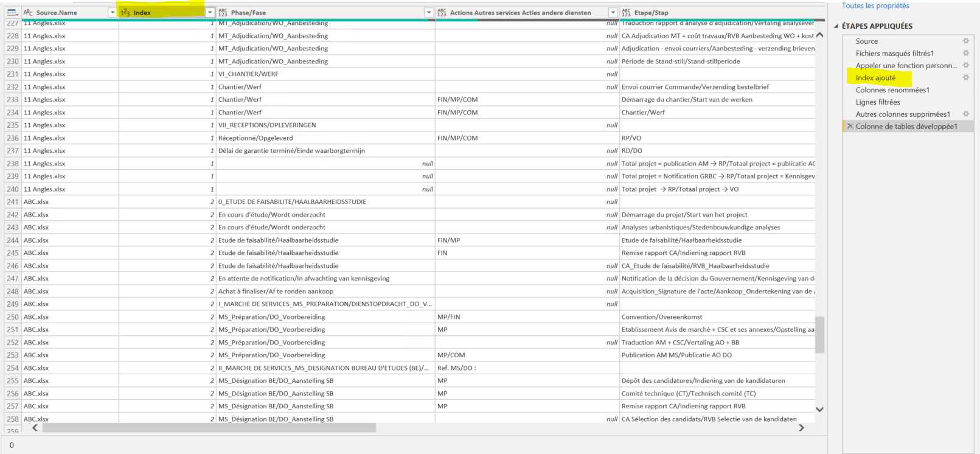Click the Actions Autres services column type icon
Screen dimensions: 980x454
click(x=442, y=12)
